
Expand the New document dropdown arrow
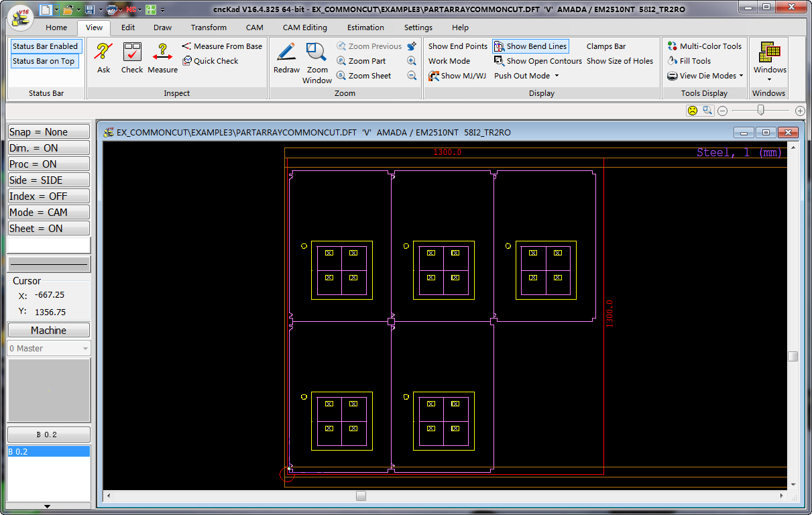click(56, 10)
